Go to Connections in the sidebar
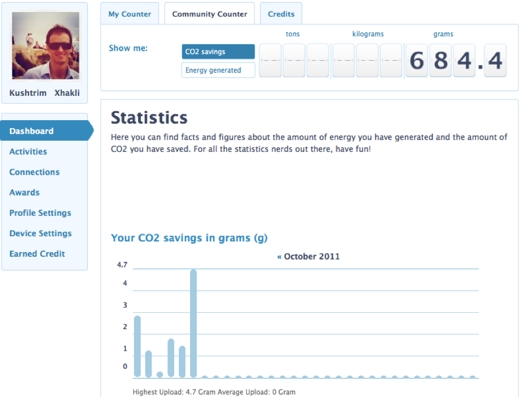520x399 pixels. tap(34, 172)
